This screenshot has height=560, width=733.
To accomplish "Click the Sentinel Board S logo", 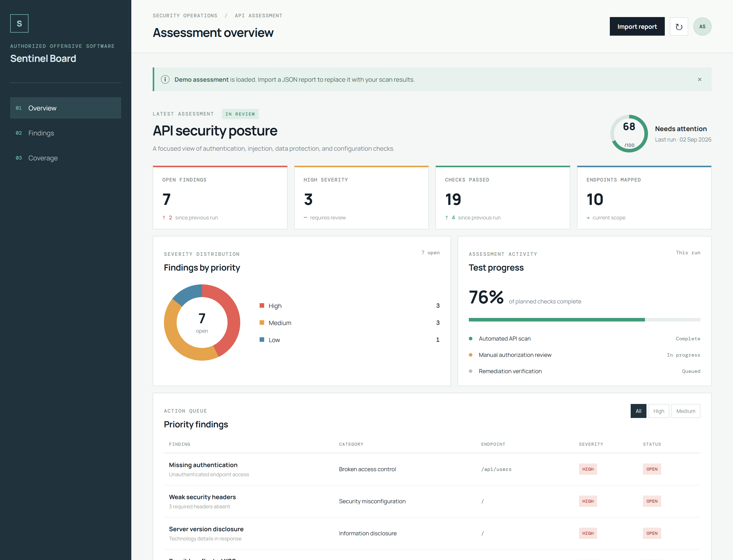I will (x=19, y=23).
